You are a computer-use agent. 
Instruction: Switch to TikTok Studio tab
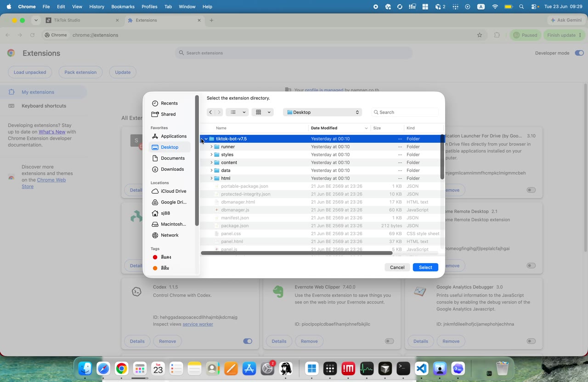click(x=83, y=20)
